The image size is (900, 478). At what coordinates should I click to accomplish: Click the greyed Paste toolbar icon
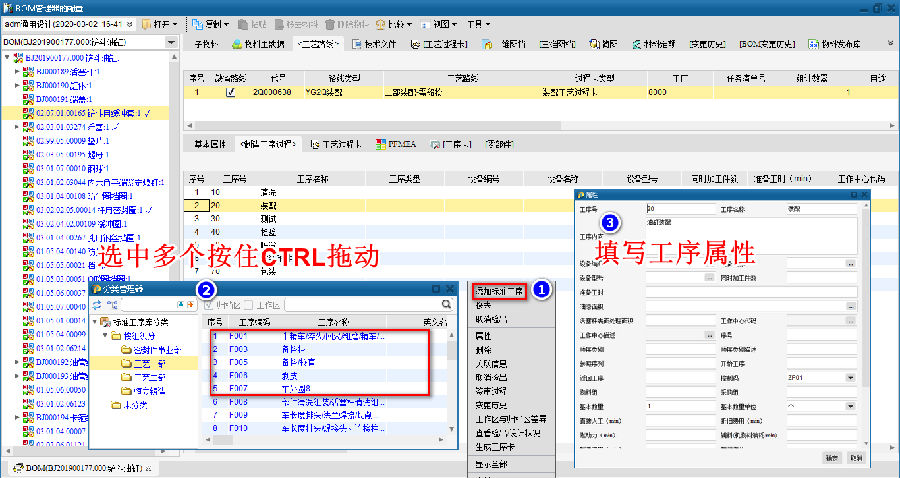243,25
